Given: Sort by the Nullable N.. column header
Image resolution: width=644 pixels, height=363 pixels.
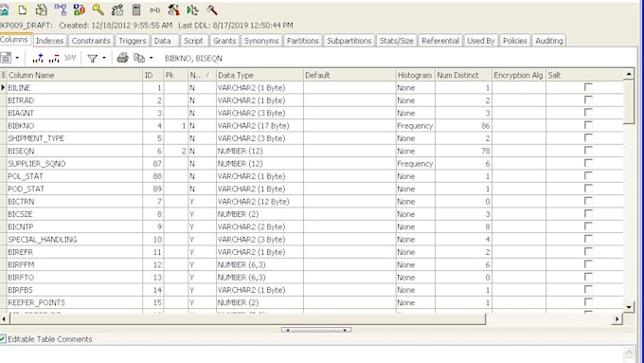Looking at the screenshot, I should [201, 75].
